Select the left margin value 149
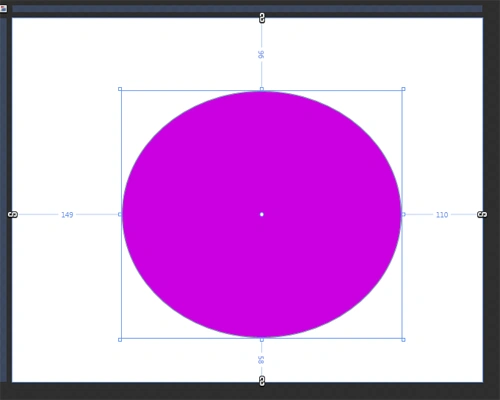This screenshot has width=500, height=400. coord(67,215)
